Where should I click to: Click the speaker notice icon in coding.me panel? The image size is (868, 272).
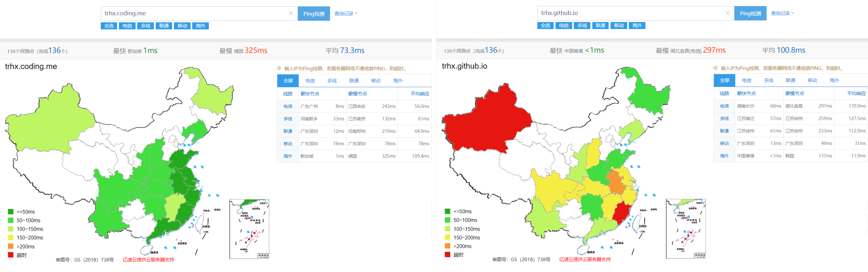click(279, 68)
